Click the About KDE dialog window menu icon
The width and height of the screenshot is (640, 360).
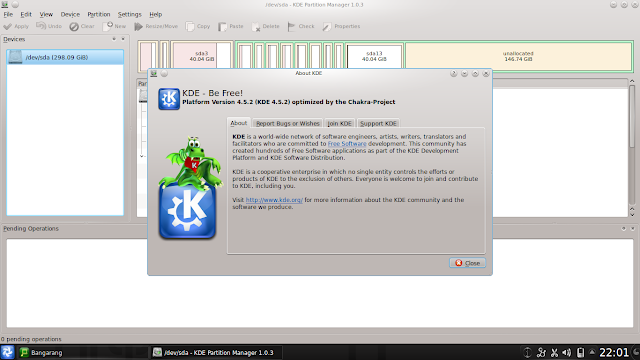153,73
